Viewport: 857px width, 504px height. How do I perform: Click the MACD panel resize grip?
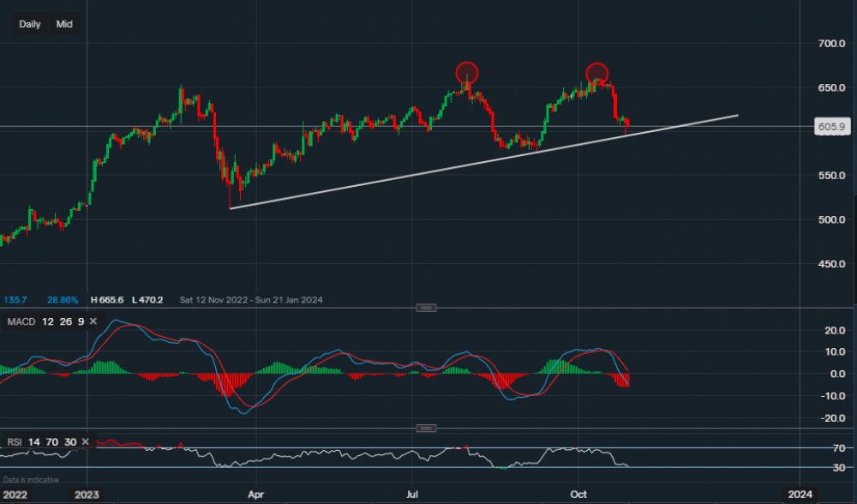point(425,307)
